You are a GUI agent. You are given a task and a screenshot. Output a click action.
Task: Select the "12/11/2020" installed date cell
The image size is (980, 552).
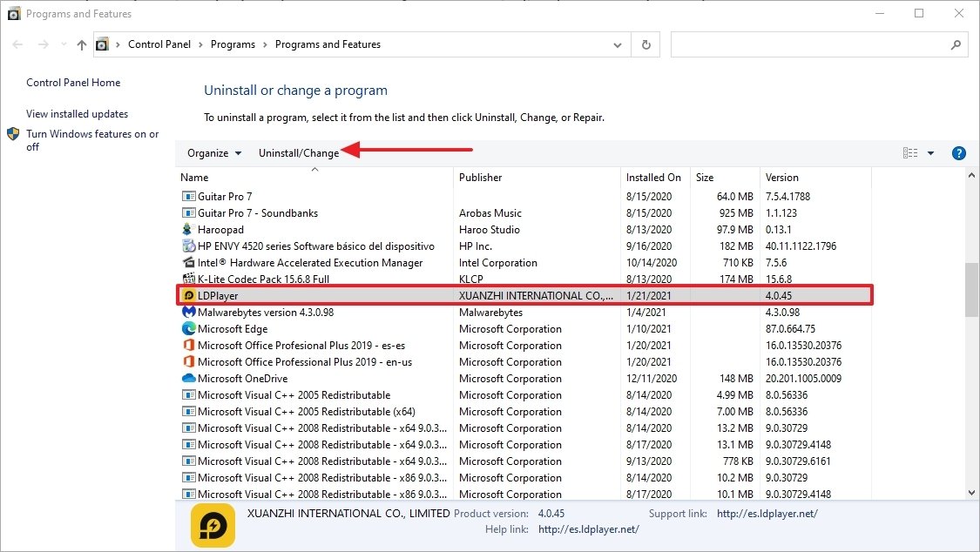click(x=652, y=379)
